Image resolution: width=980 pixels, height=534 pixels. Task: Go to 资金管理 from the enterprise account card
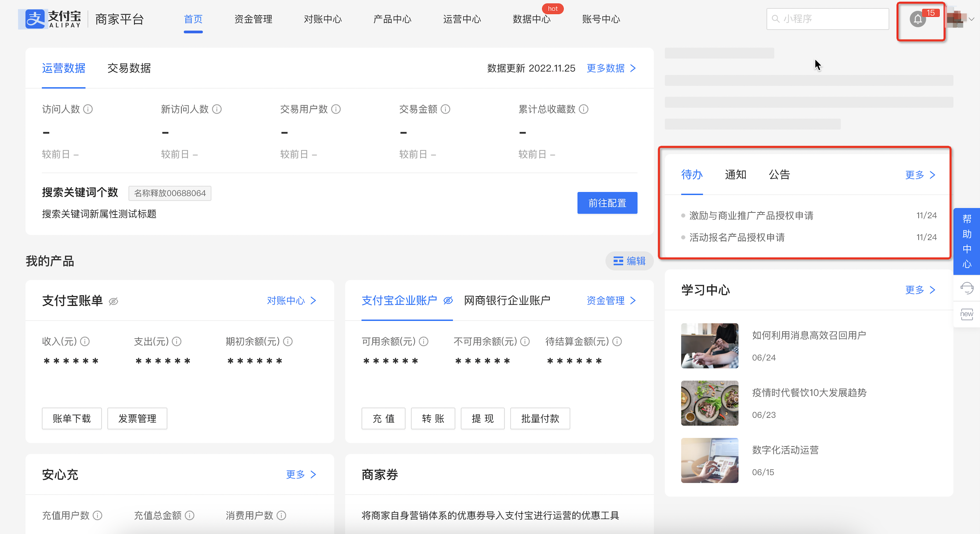[611, 300]
